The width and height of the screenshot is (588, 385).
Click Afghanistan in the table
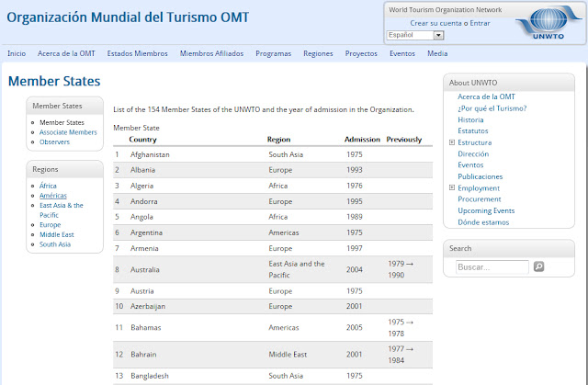pos(150,154)
